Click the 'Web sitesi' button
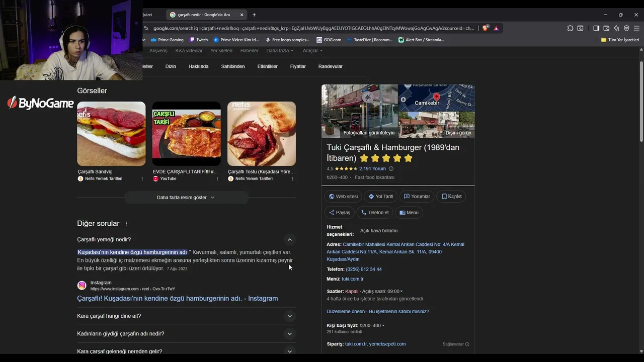The height and width of the screenshot is (362, 644). (343, 197)
